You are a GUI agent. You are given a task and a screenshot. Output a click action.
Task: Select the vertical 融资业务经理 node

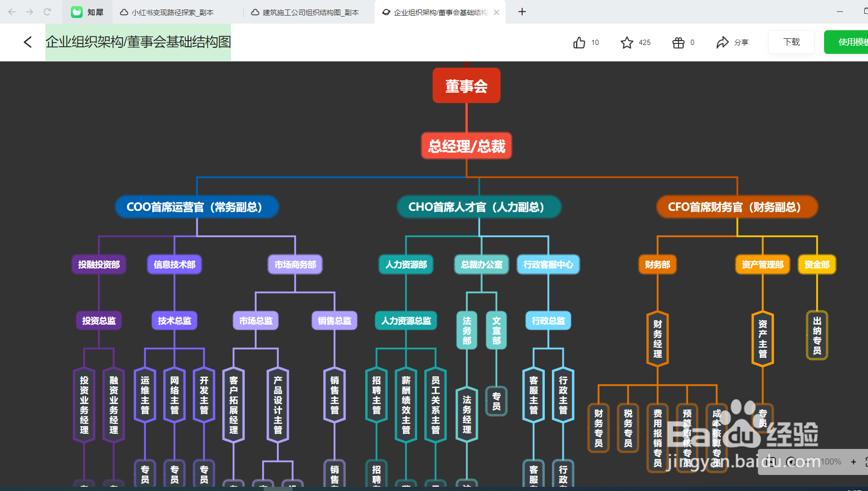tap(113, 405)
